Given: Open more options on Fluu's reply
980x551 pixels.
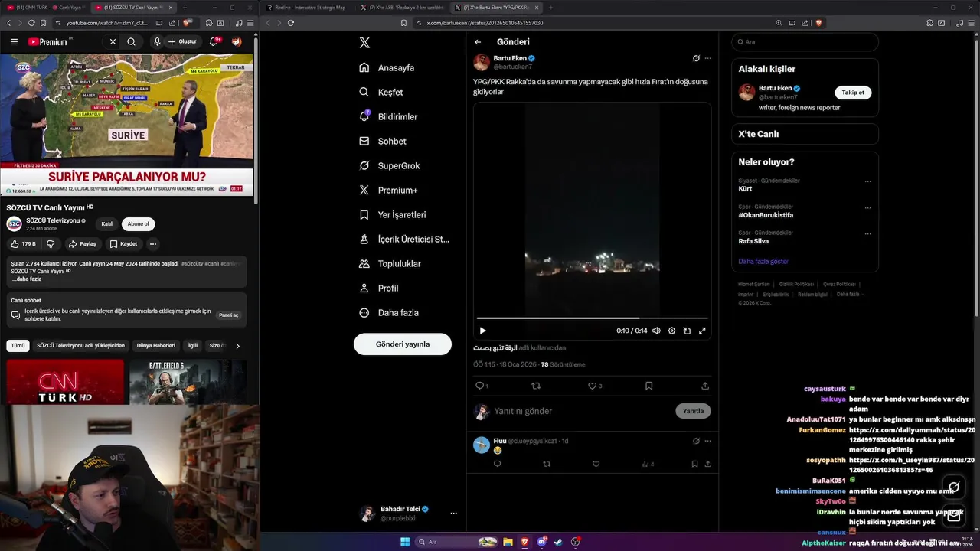Looking at the screenshot, I should click(x=707, y=441).
